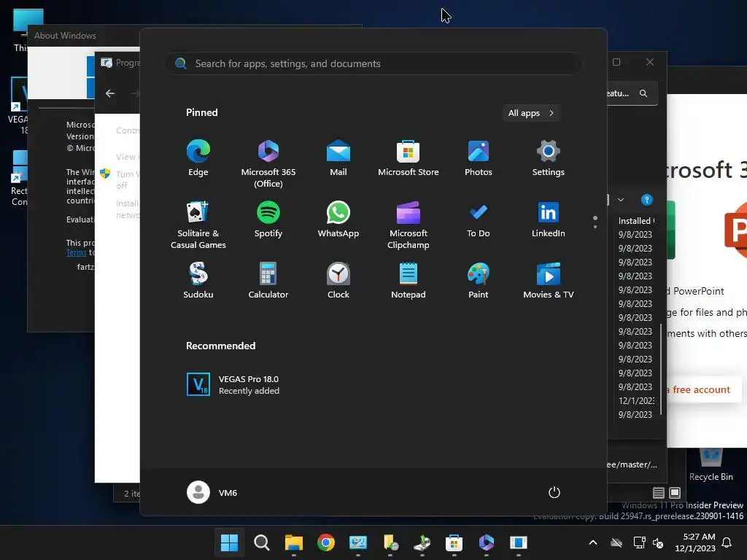Show hidden system tray icons

pos(593,542)
